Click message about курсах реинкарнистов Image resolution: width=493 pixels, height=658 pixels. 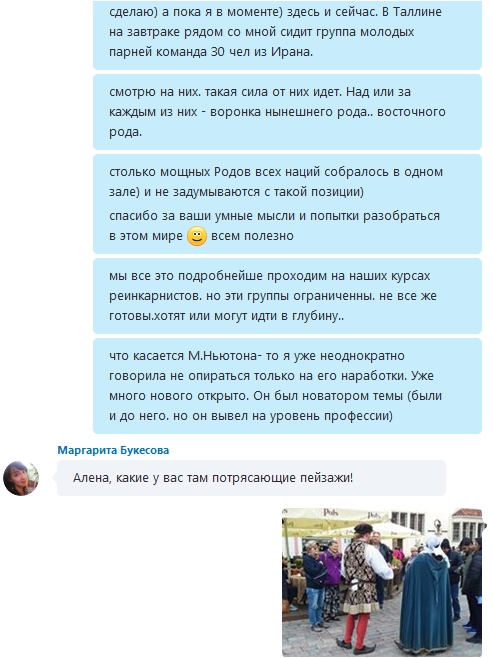point(287,296)
